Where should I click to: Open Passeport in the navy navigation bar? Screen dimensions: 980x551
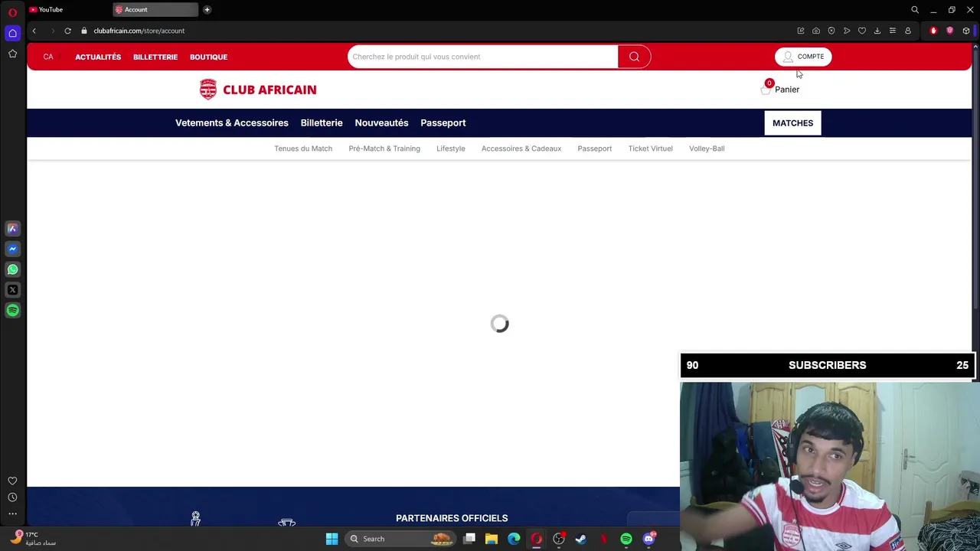pyautogui.click(x=443, y=122)
